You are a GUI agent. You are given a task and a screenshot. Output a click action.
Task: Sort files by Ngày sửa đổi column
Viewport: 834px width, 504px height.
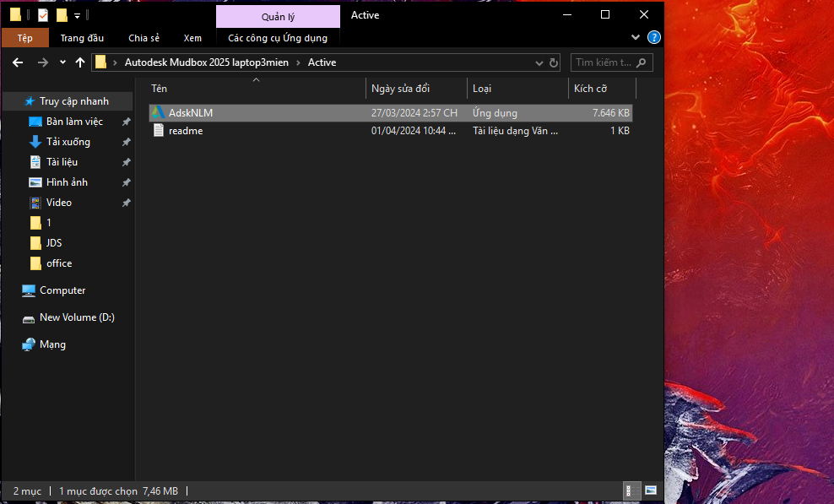(x=400, y=89)
